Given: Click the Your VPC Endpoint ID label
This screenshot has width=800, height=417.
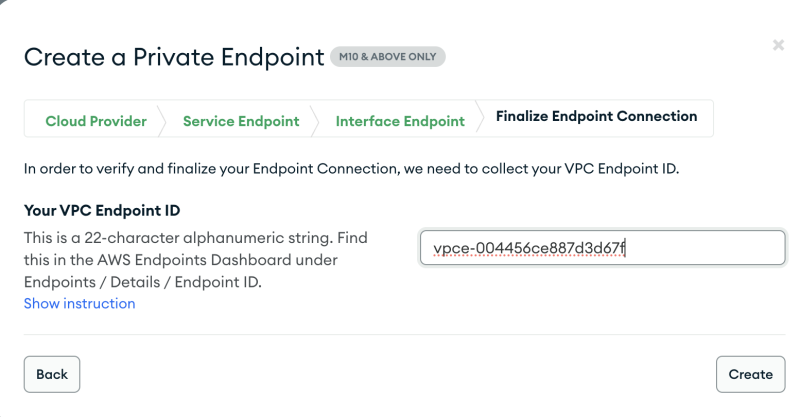Looking at the screenshot, I should tap(101, 210).
